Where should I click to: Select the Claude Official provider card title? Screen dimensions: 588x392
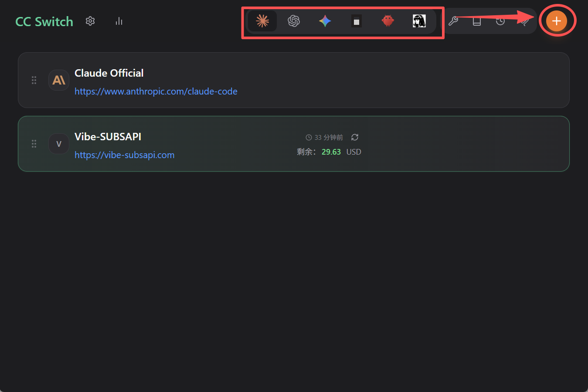pos(109,73)
